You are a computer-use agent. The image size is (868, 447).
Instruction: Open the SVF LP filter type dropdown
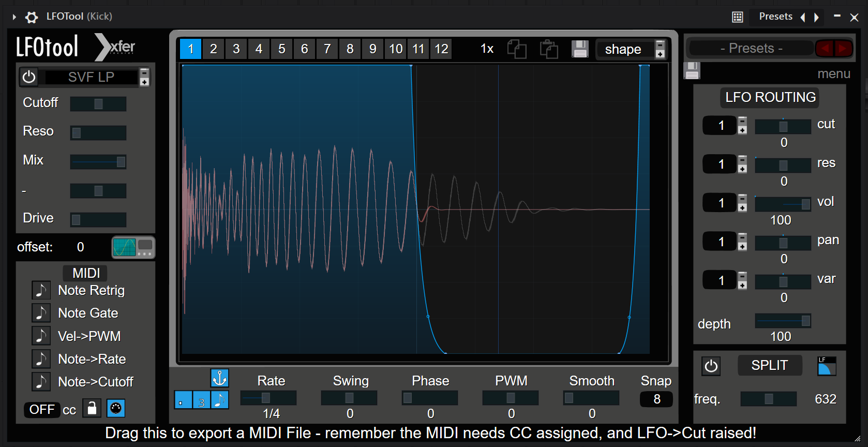[x=92, y=77]
